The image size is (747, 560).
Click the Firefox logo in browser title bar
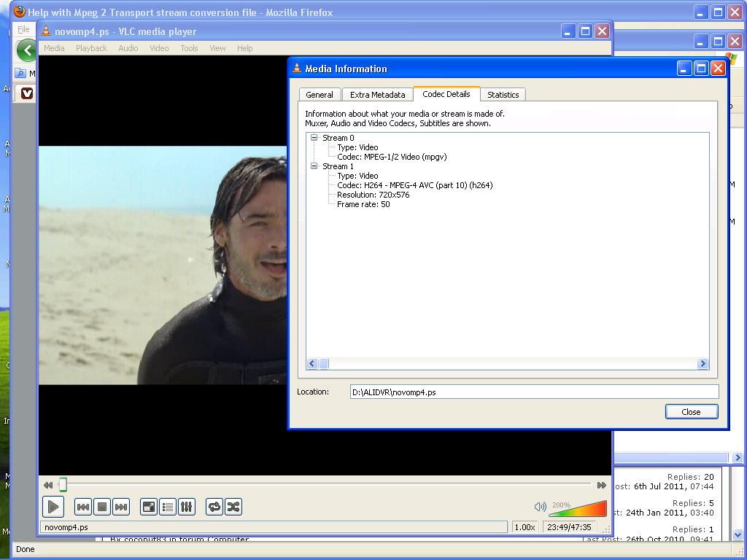click(20, 12)
